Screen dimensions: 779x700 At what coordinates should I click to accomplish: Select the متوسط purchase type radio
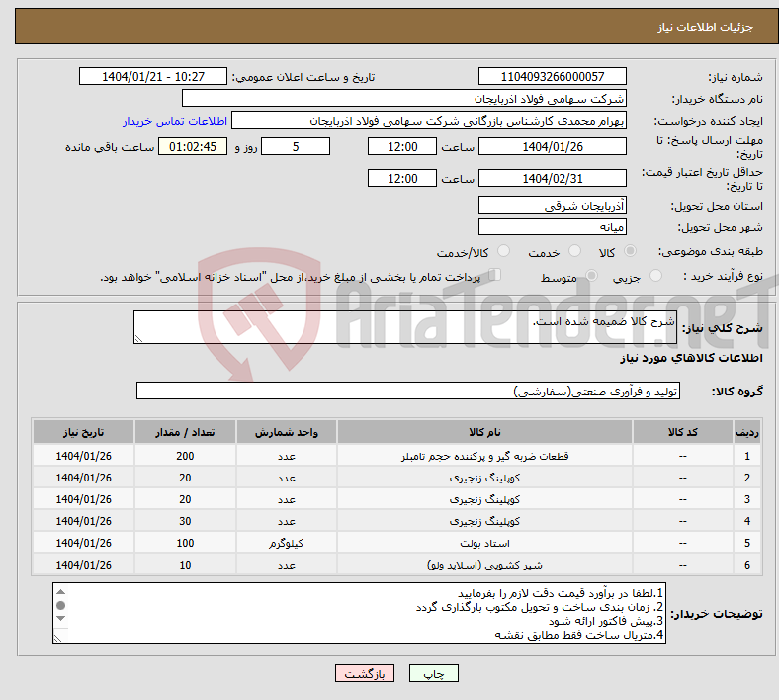[x=592, y=275]
